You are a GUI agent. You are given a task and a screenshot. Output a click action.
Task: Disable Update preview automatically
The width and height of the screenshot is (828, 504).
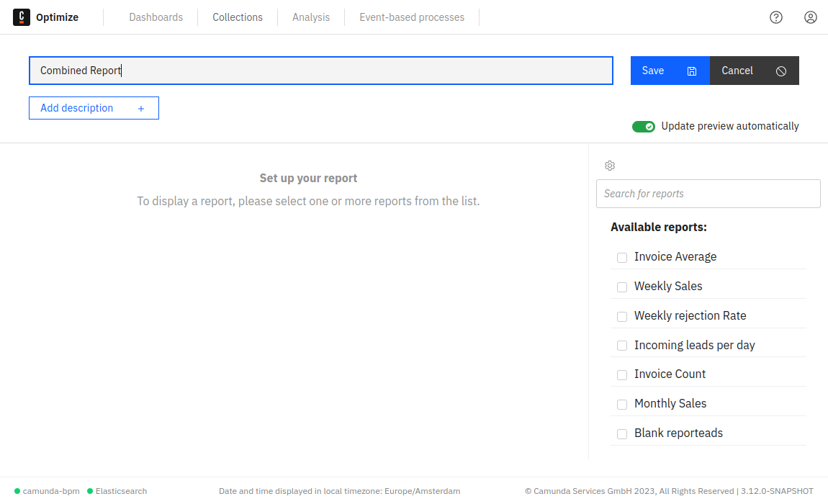pos(643,126)
